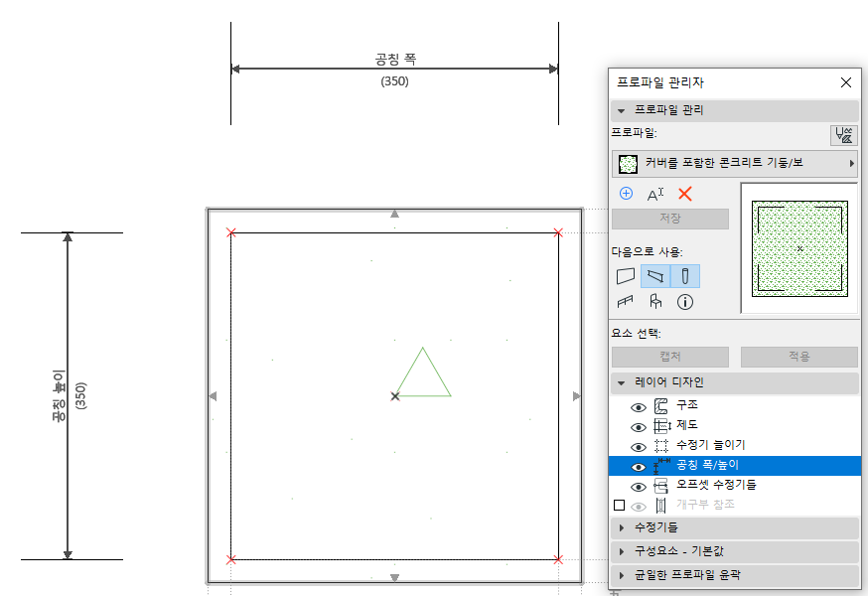Hide the 구조 layer eye
The image size is (868, 596).
(x=639, y=407)
